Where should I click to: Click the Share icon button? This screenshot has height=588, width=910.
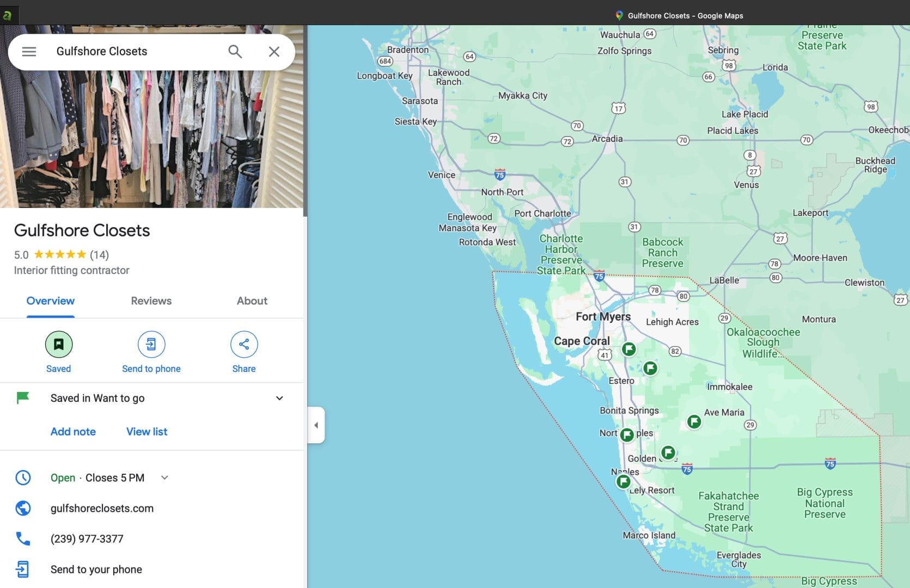[x=244, y=344]
